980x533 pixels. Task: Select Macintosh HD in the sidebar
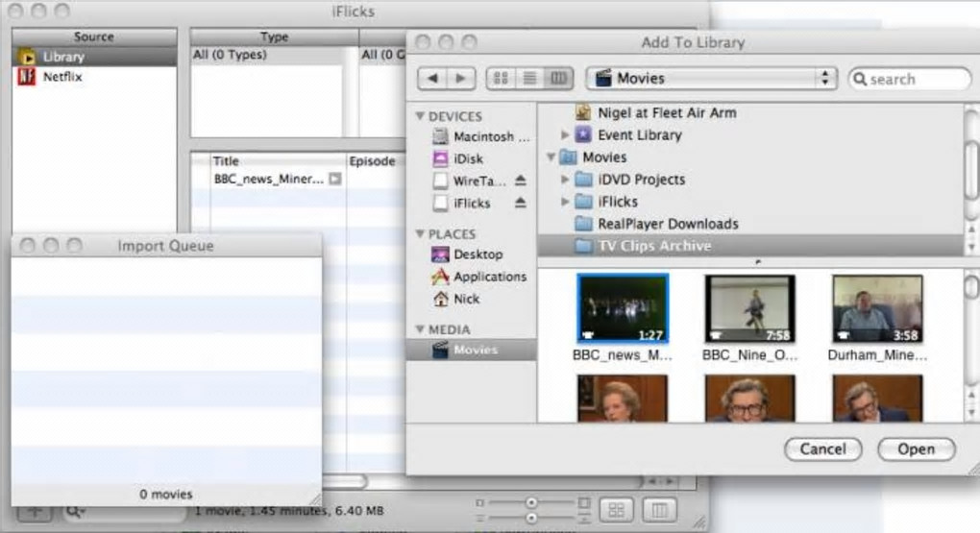[472, 136]
